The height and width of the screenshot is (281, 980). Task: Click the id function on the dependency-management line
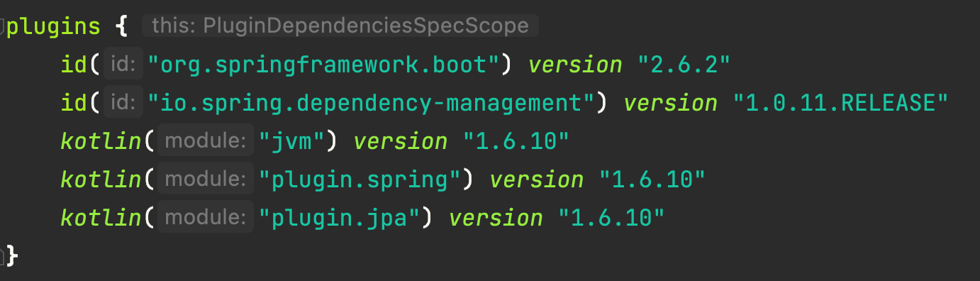(74, 104)
